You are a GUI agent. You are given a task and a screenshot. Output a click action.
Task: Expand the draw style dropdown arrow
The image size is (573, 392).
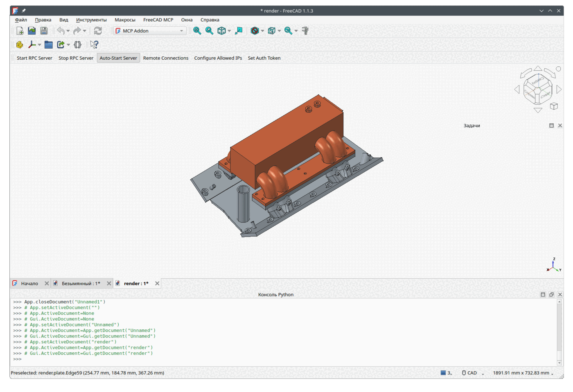click(x=262, y=31)
